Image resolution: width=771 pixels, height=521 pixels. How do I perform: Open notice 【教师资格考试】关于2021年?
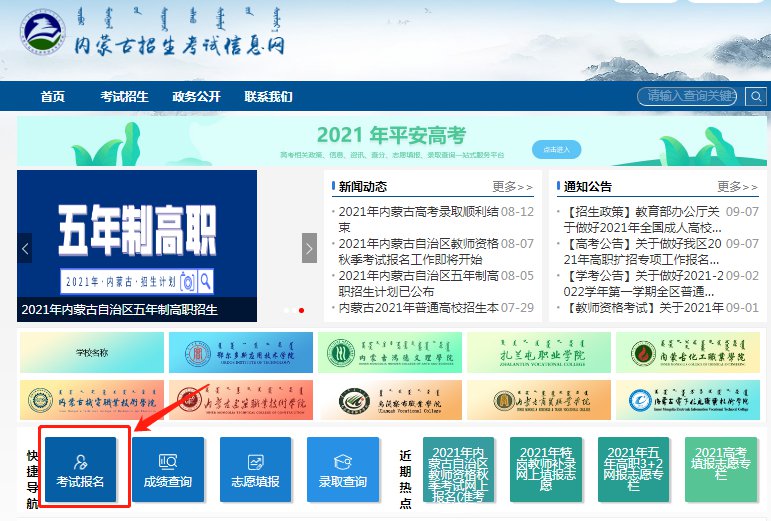(x=642, y=308)
